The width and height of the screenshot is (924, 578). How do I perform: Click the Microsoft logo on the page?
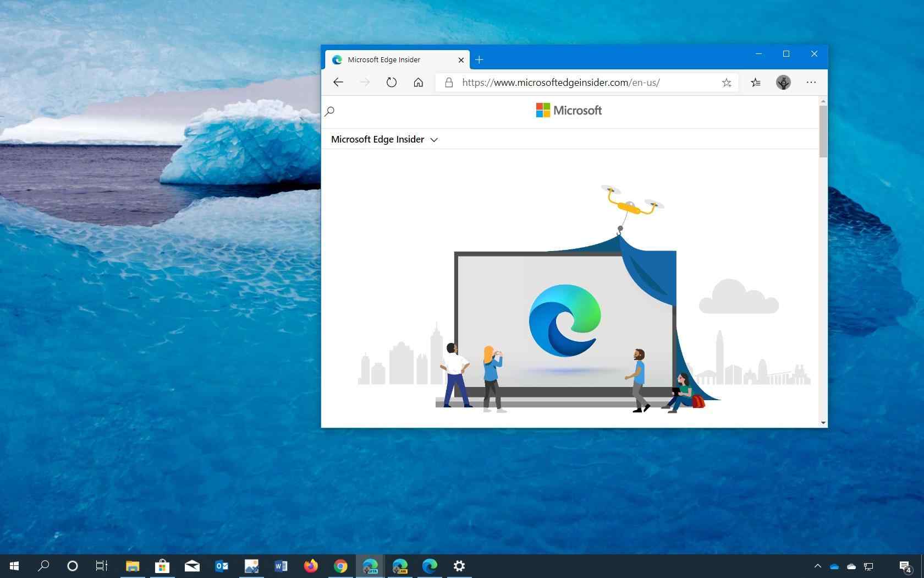pyautogui.click(x=569, y=110)
